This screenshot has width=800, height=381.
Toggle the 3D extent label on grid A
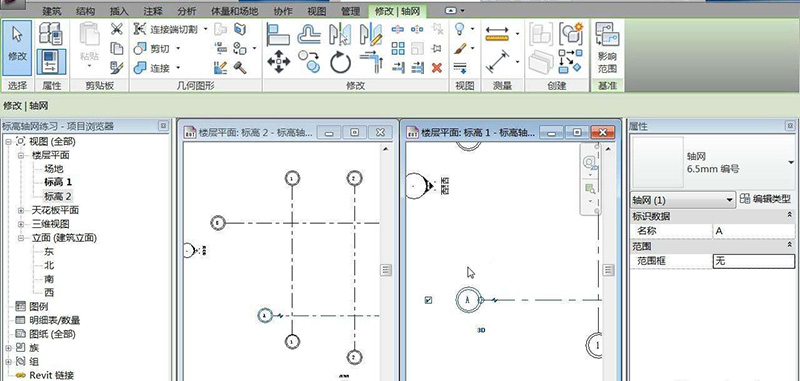(481, 330)
